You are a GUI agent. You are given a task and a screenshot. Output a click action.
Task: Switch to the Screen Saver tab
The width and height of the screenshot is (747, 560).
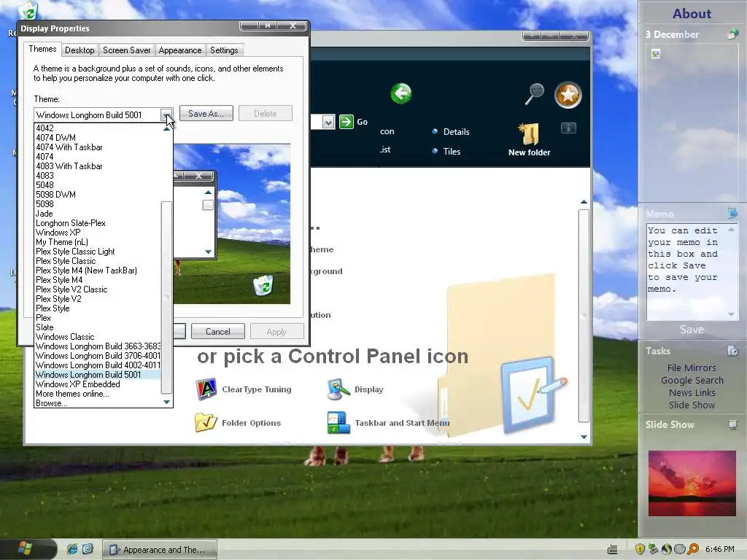[127, 50]
